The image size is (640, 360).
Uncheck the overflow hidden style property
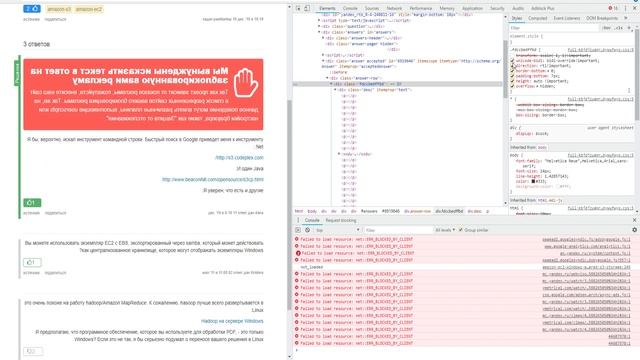512,86
